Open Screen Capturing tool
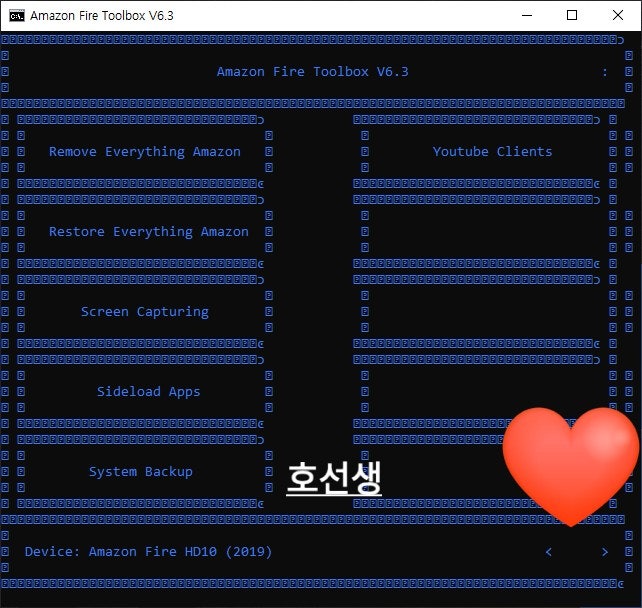The height and width of the screenshot is (608, 642). [145, 312]
